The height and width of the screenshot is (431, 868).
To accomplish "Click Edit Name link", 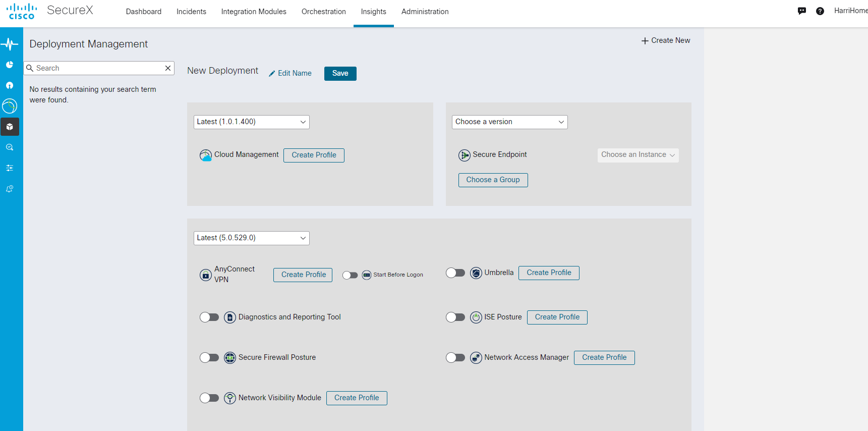I will click(x=290, y=74).
